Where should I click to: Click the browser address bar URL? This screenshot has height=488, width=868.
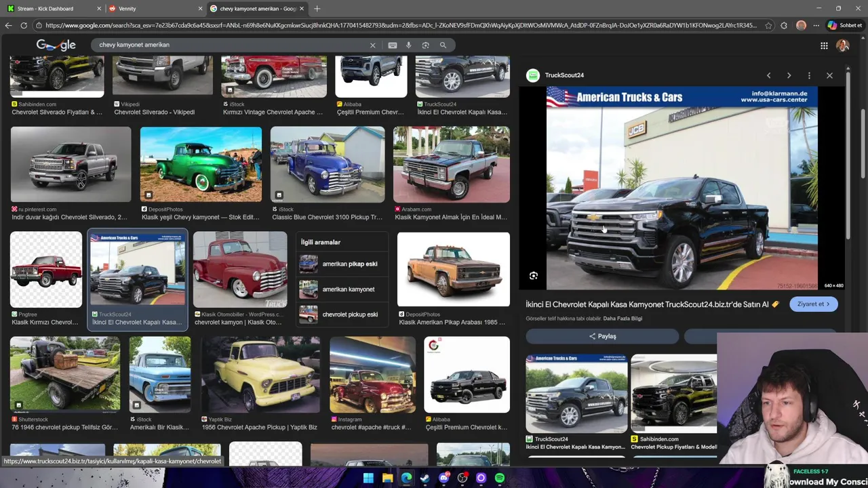[x=400, y=25]
